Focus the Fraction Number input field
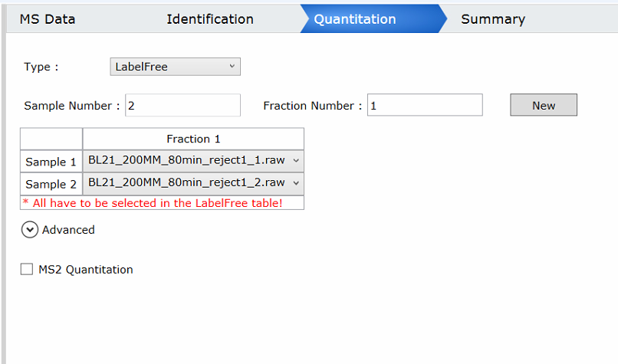Screen dimensions: 618x364 tap(425, 105)
